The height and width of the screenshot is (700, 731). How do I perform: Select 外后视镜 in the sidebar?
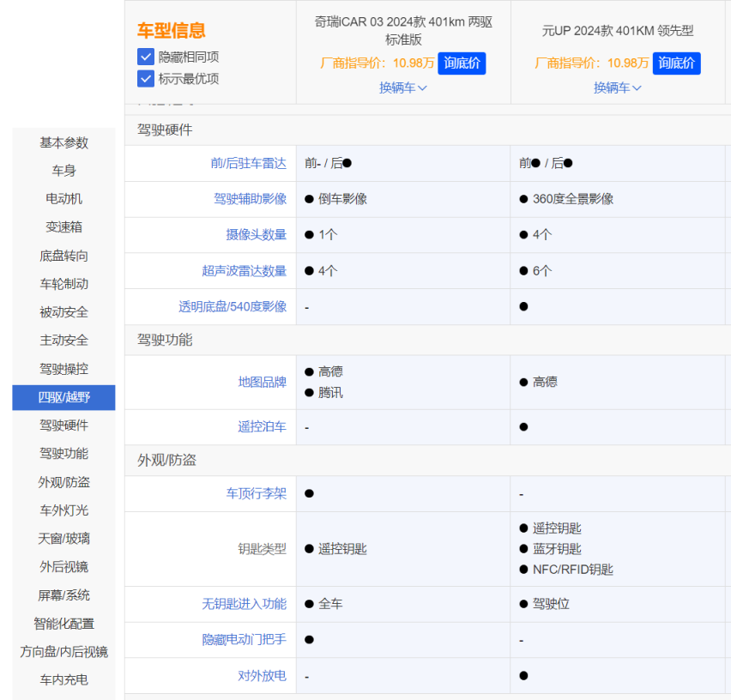[x=63, y=567]
